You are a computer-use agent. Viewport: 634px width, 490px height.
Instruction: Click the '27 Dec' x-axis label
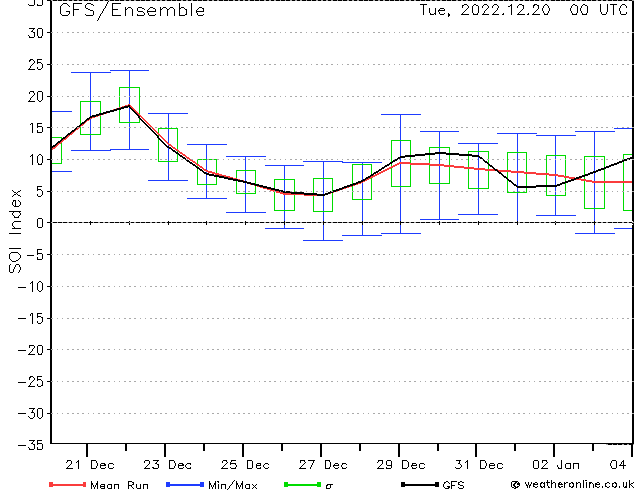[x=323, y=465]
